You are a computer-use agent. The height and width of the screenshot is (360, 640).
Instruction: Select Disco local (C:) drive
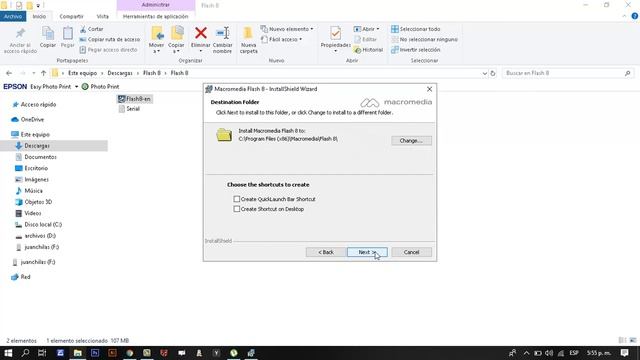coord(38,224)
